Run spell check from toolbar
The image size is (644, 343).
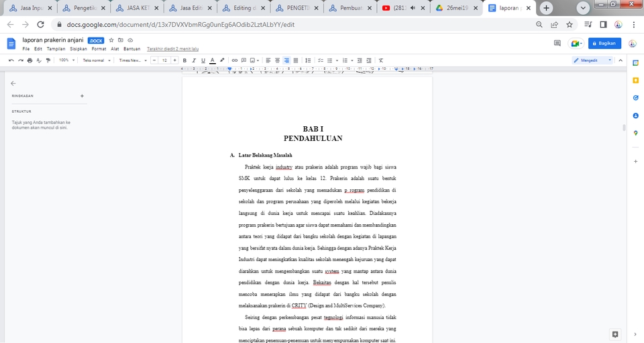coord(39,60)
